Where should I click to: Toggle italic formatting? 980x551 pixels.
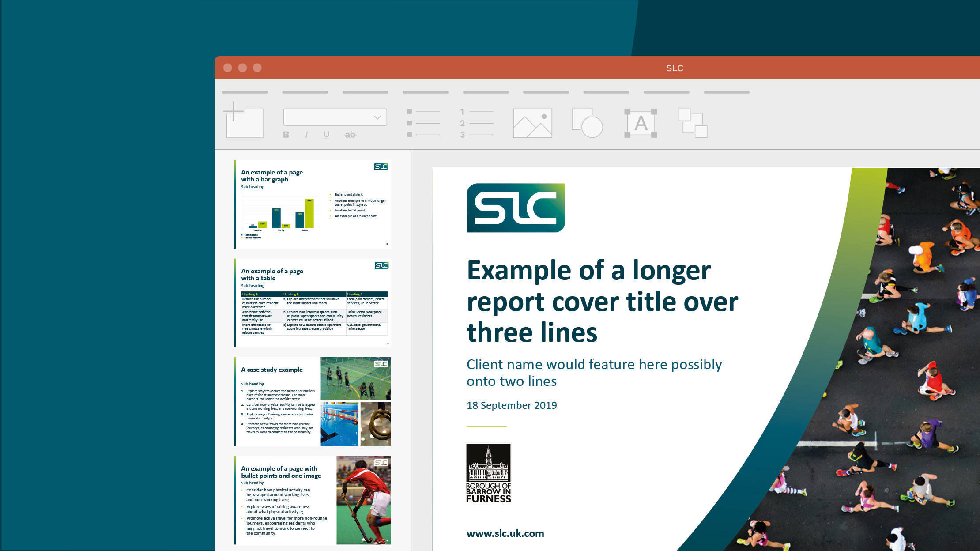[306, 135]
